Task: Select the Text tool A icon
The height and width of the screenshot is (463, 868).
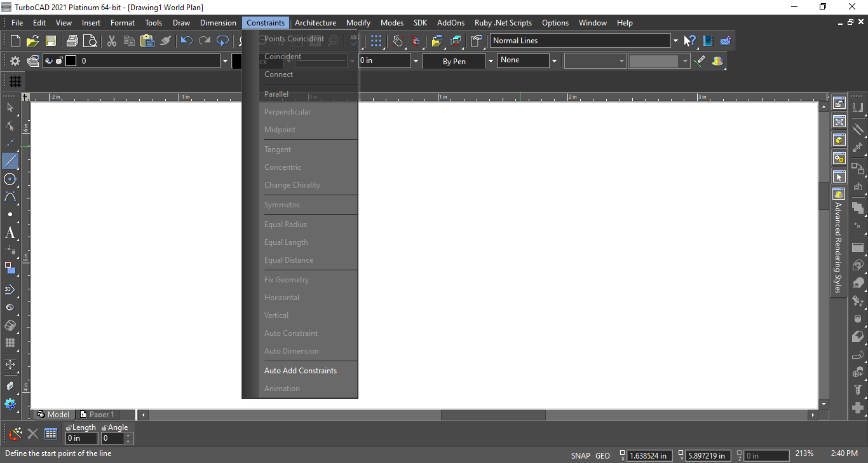Action: [10, 233]
